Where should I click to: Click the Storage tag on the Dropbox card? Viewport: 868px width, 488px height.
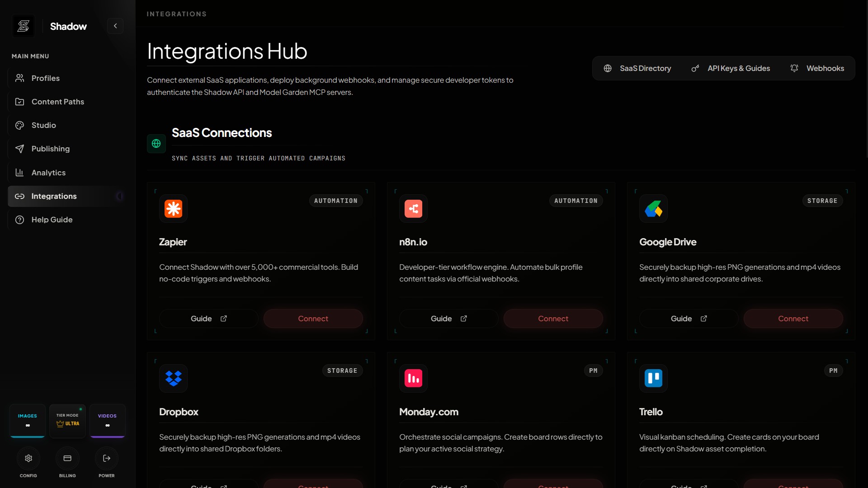(x=342, y=371)
